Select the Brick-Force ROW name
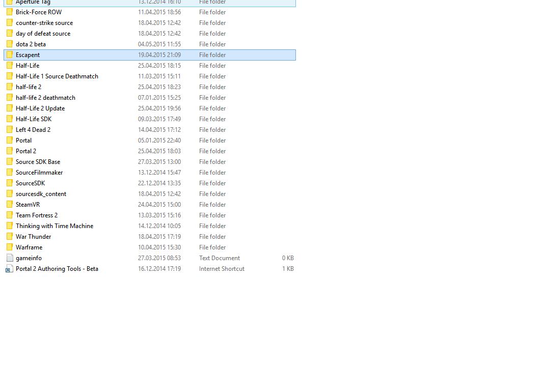This screenshot has height=392, width=546. pyautogui.click(x=39, y=12)
